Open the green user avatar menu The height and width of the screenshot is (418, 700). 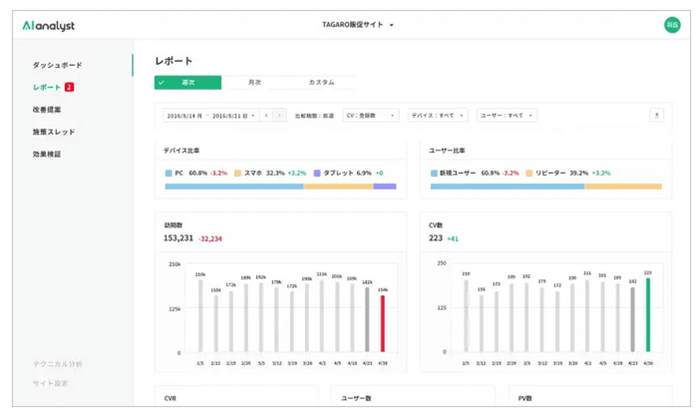click(x=672, y=25)
